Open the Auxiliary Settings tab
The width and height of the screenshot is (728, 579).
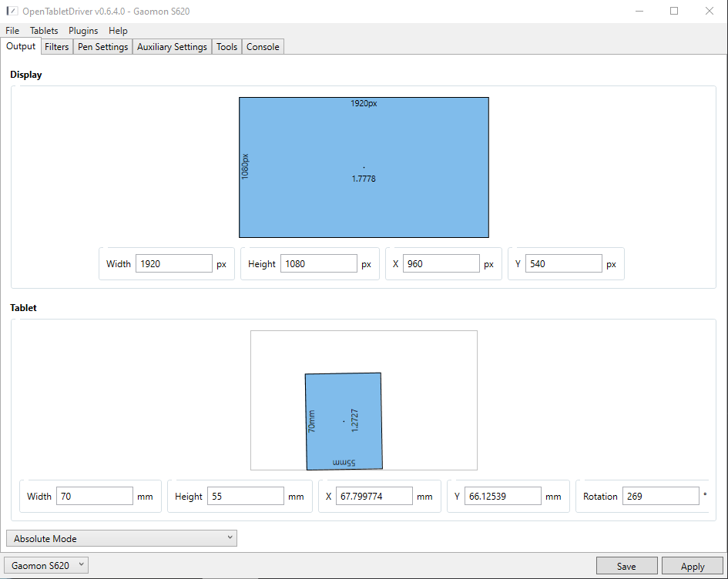172,47
